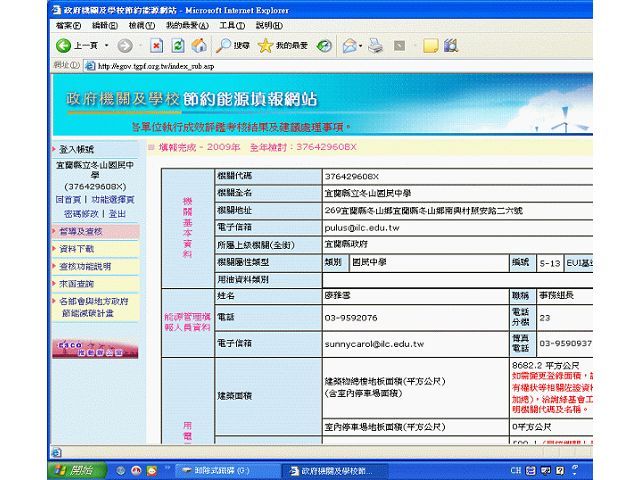Image resolution: width=640 pixels, height=480 pixels.
Task: Click the 登出 logout link
Action: point(117,213)
